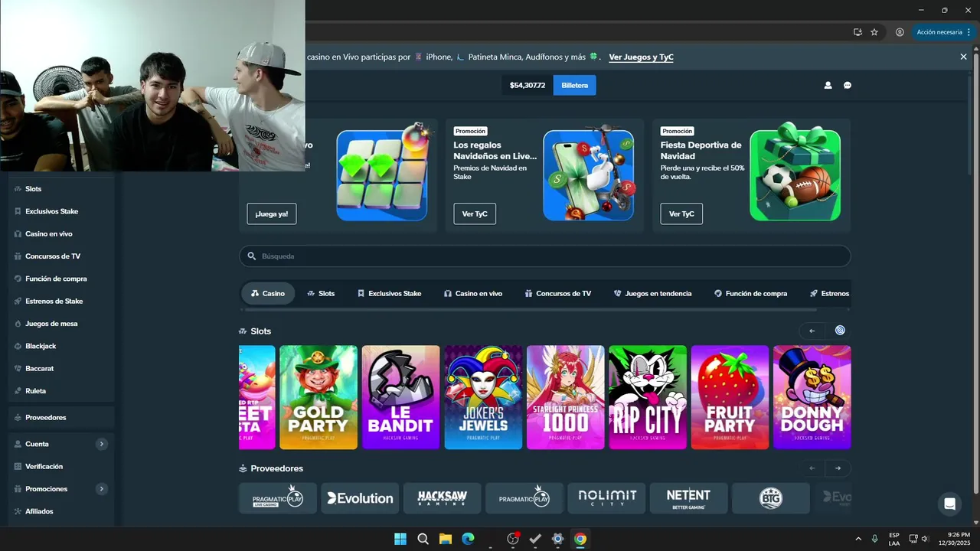Switch to the Slots tab
Viewport: 980px width, 551px height.
point(321,293)
